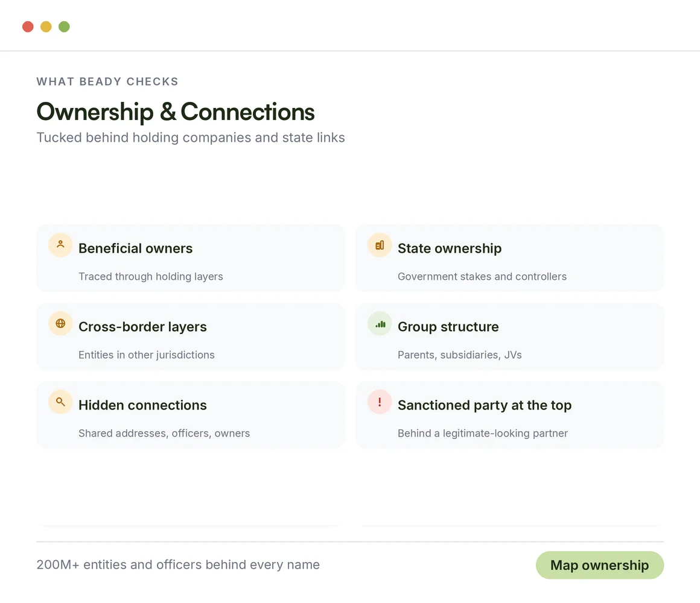Click 'Behind a legitimate-looking partner' description
Image resolution: width=700 pixels, height=603 pixels.
(483, 434)
